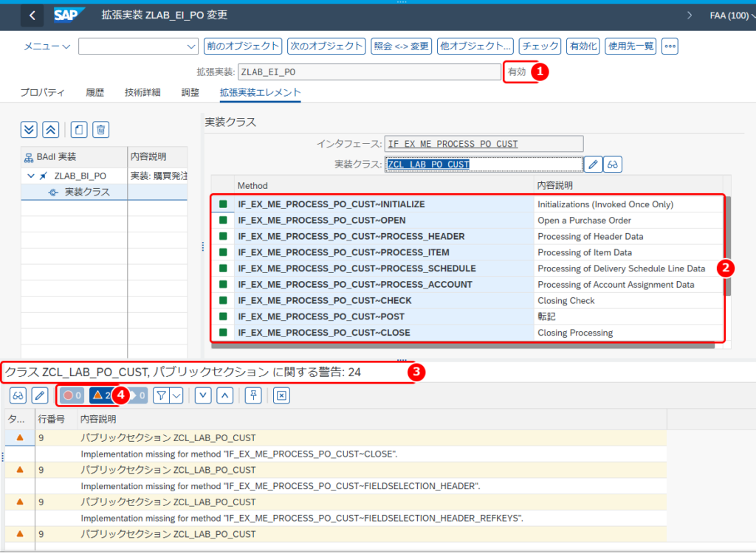The height and width of the screenshot is (554, 756).
Task: Select the IF_EX_ME_PROCESS_PO_CUST~PROCESS_ITEM method row
Action: click(467, 252)
